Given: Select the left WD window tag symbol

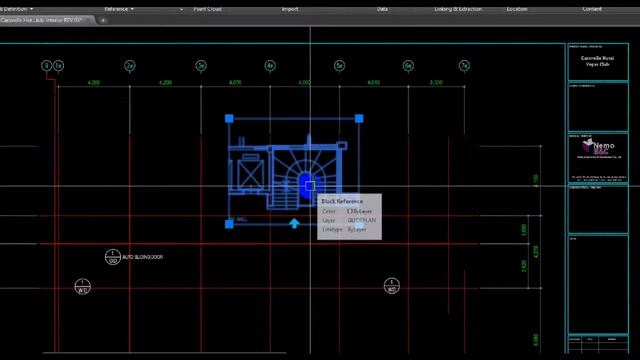Looking at the screenshot, I should [82, 286].
